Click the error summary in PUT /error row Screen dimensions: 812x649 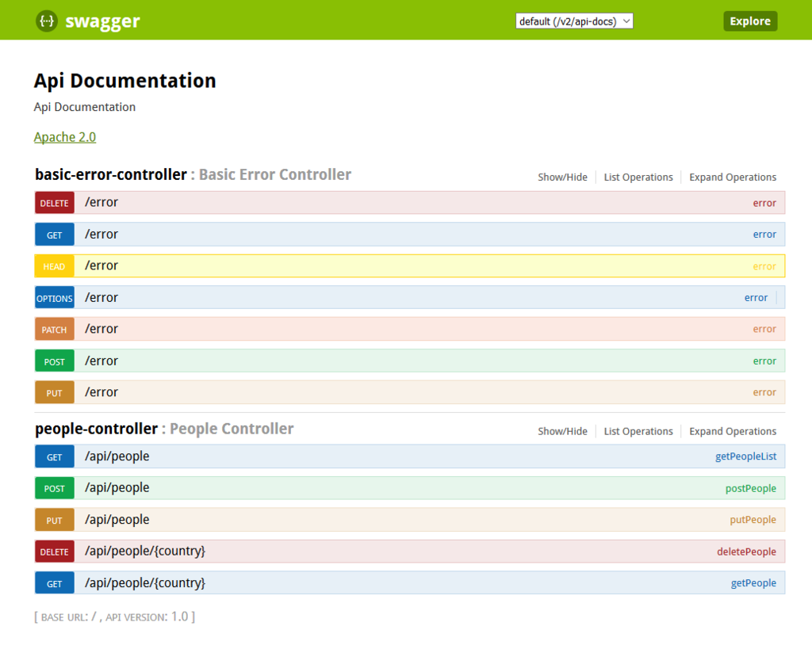coord(764,392)
